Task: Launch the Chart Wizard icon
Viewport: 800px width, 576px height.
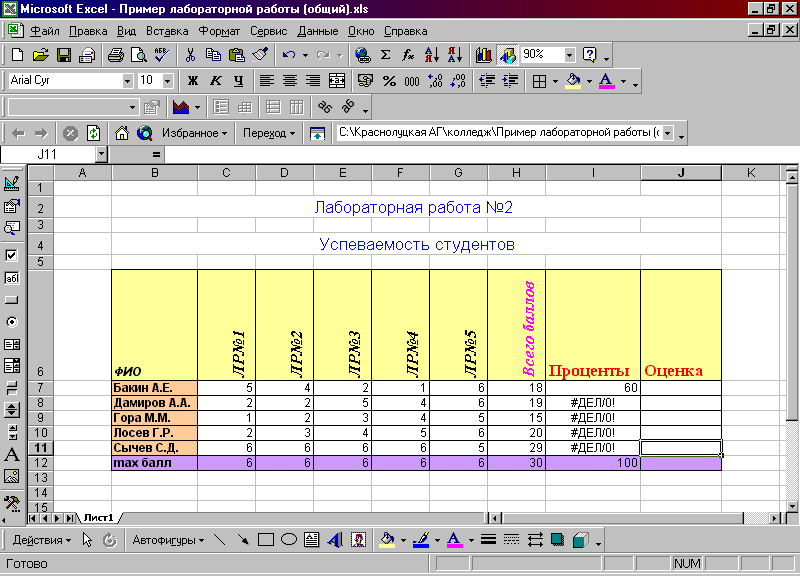Action: pyautogui.click(x=483, y=55)
